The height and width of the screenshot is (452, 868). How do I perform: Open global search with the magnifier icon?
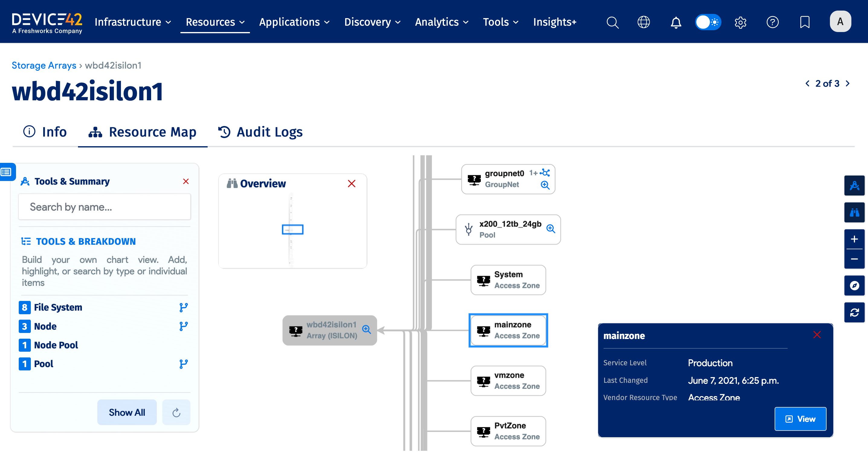pyautogui.click(x=613, y=22)
